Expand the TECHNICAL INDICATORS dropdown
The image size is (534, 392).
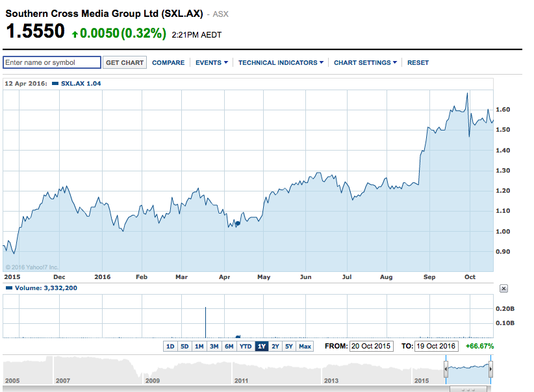point(281,62)
